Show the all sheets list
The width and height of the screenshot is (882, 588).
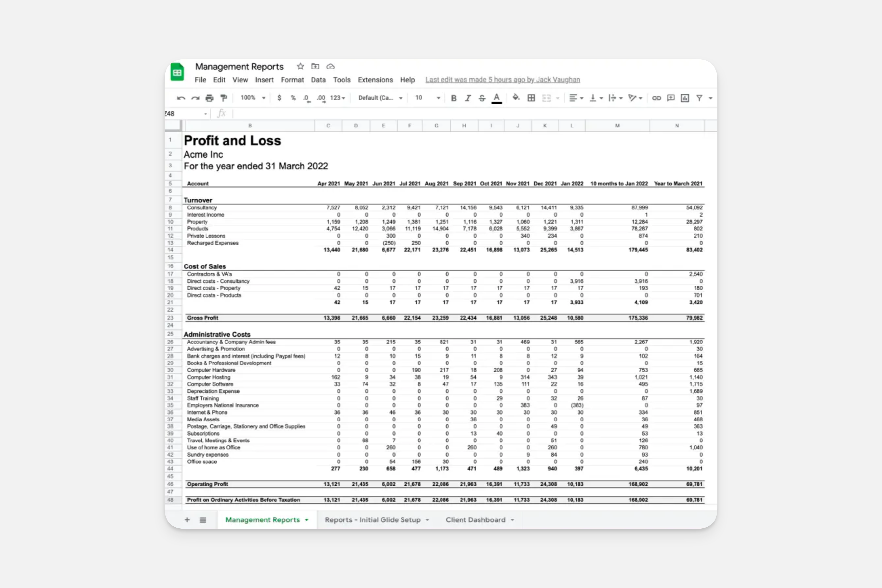tap(203, 520)
